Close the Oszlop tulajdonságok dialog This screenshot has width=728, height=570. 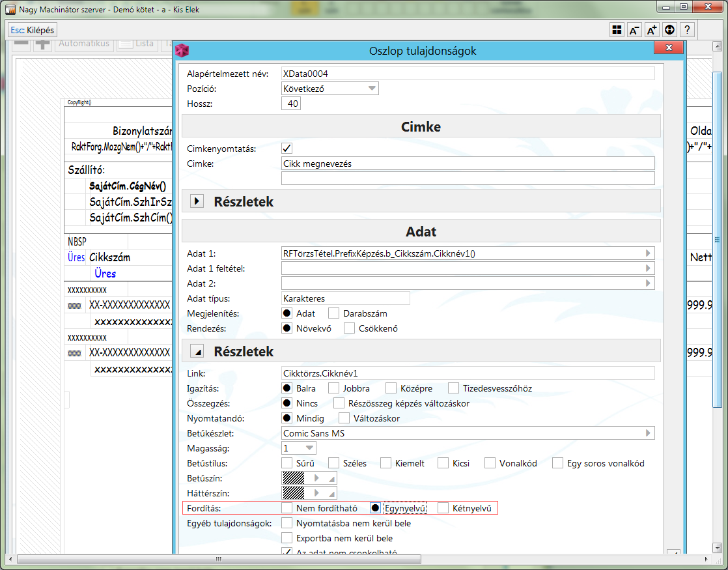pos(668,49)
